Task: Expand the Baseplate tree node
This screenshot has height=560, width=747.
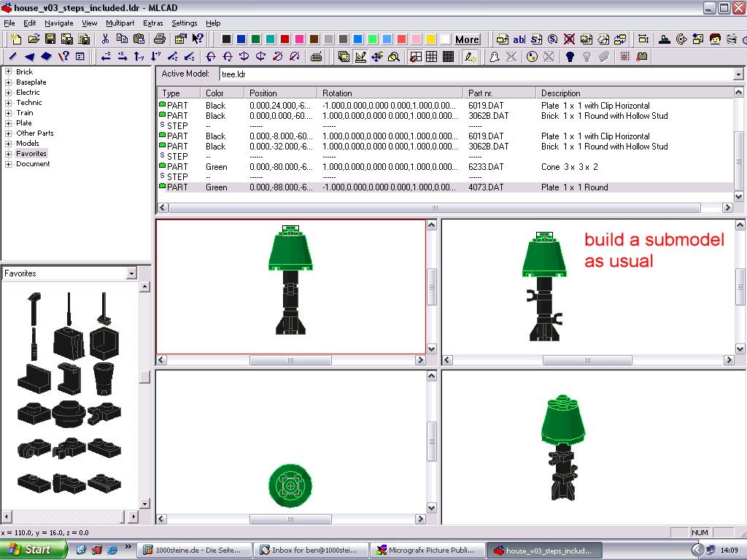Action: point(8,82)
